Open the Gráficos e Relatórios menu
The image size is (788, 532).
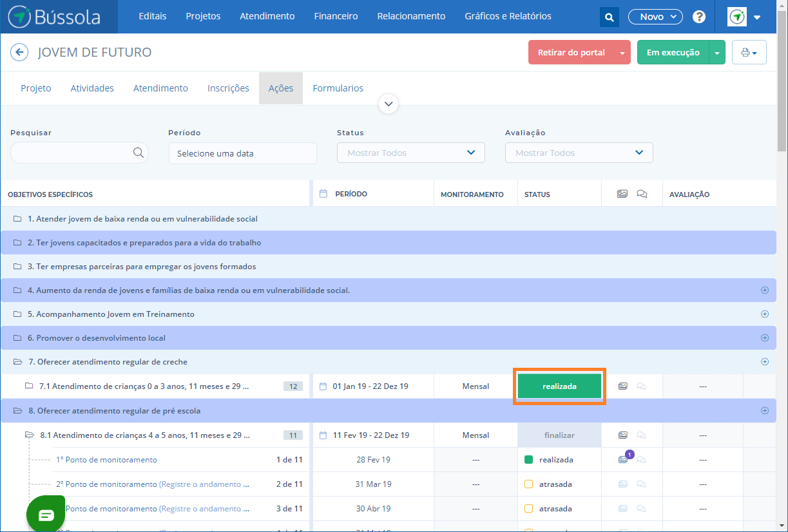pos(508,17)
